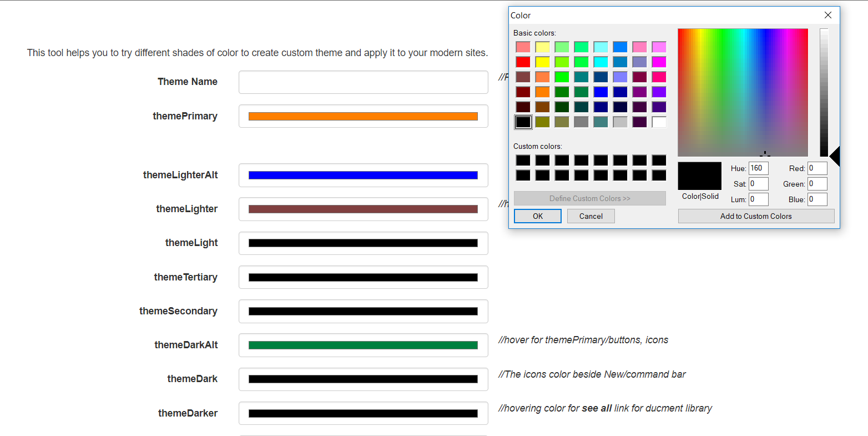Close the Color dialog
Screen dimensions: 868x436
click(827, 15)
